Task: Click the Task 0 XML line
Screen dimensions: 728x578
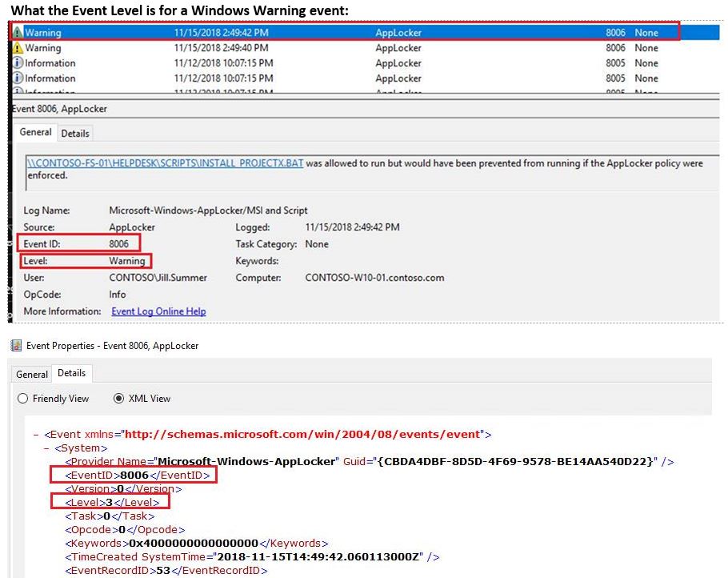Action: (x=110, y=516)
